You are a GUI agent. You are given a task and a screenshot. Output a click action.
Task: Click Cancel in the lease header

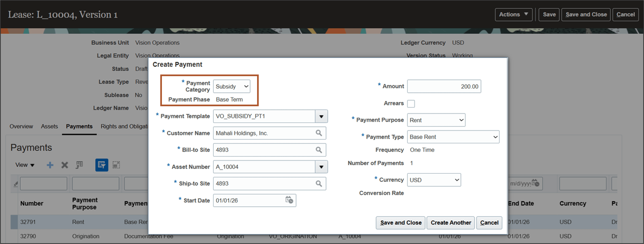[x=626, y=15]
